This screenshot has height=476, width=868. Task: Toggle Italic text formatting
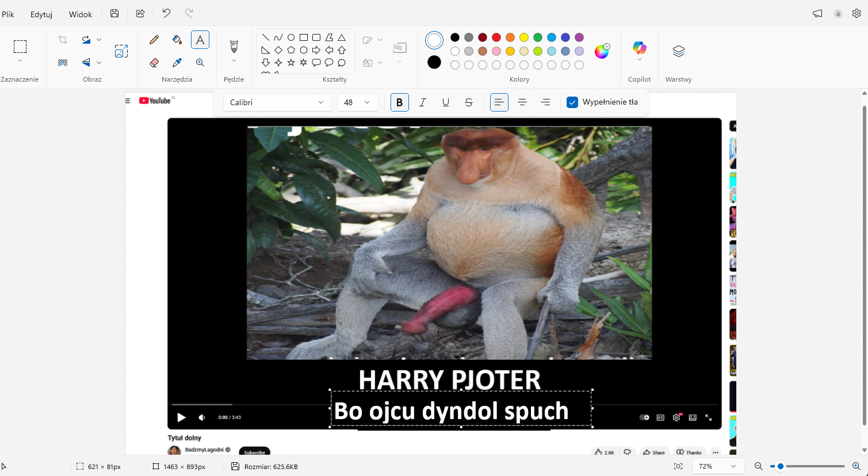pos(423,102)
